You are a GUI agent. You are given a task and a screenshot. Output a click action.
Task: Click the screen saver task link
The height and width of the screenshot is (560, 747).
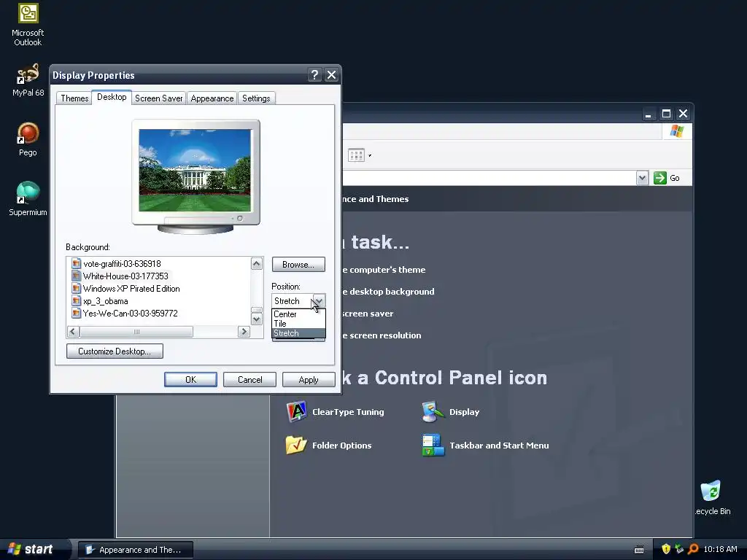tap(368, 314)
